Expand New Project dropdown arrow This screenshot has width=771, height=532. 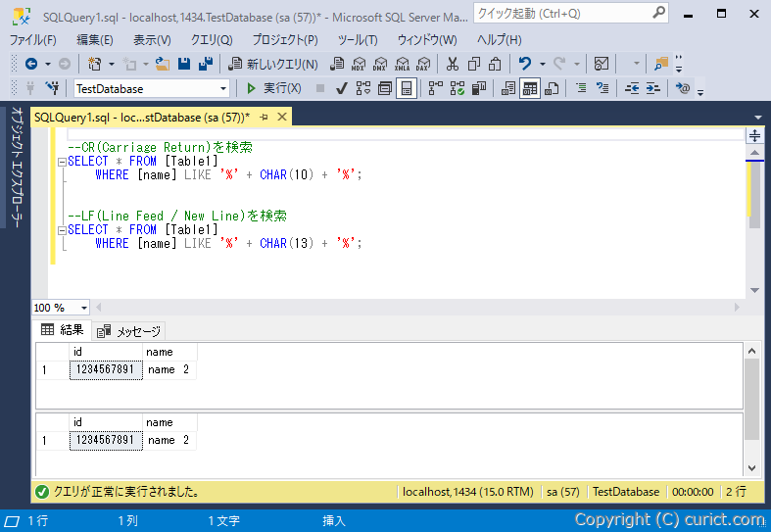[111, 64]
